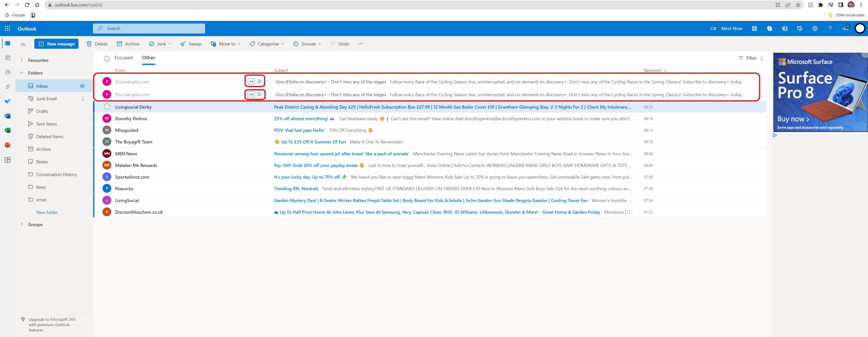Screen dimensions: 868x337
Task: Reload the page in the browser
Action: [x=27, y=5]
